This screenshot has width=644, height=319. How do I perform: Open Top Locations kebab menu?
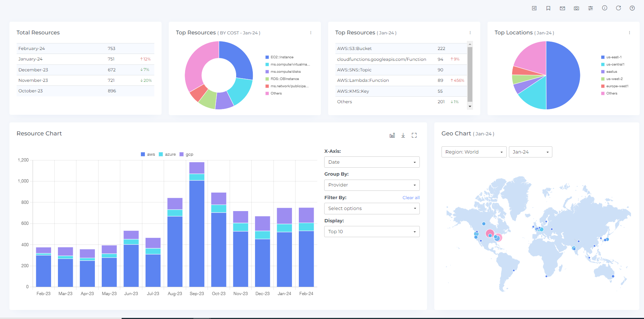(630, 33)
